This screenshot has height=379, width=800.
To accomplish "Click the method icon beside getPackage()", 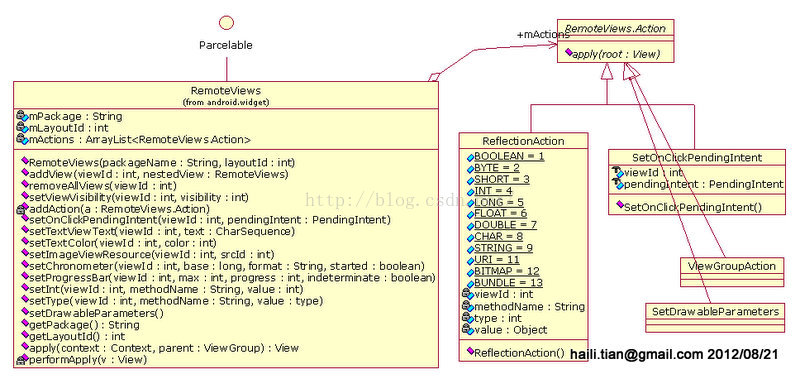I will (x=24, y=323).
